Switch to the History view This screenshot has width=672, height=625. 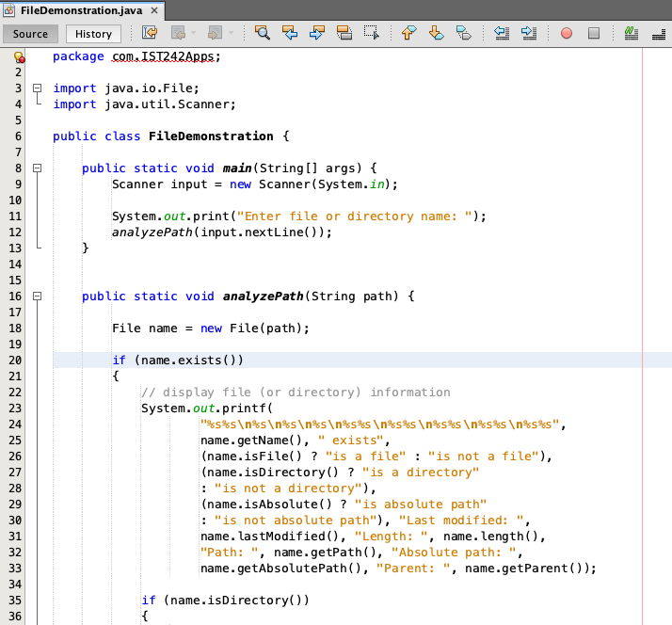93,34
